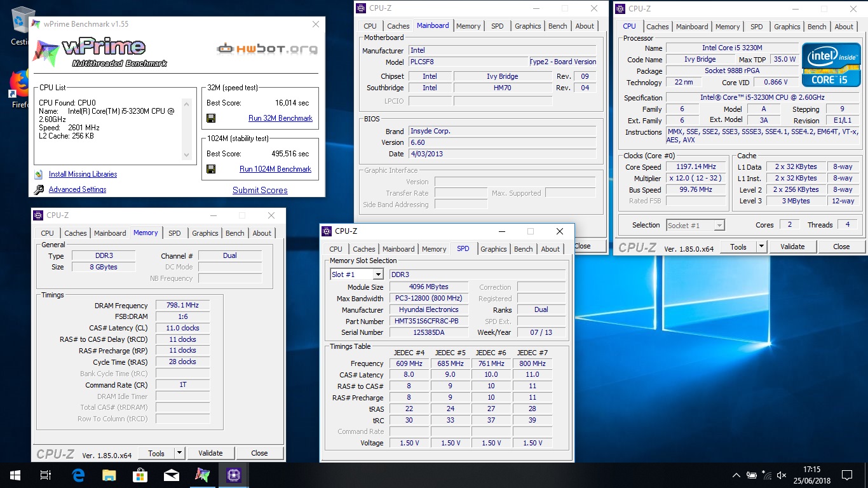Viewport: 868px width, 488px height.
Task: Open the network Wi-Fi tray icon
Action: (767, 475)
